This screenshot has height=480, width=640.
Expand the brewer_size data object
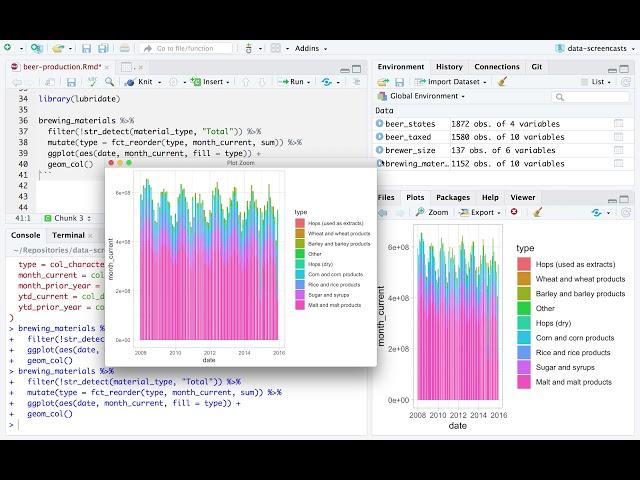pyautogui.click(x=379, y=150)
